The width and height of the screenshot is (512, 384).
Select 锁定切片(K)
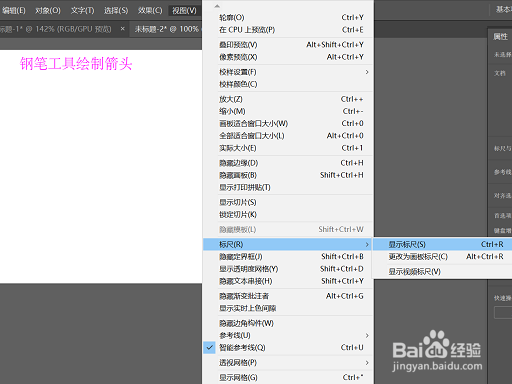(288, 214)
